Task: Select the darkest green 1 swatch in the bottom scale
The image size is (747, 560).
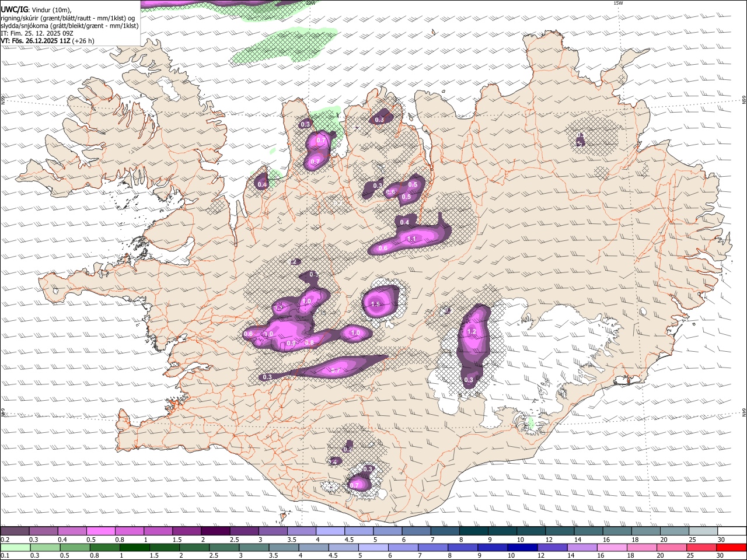Action: click(135, 547)
